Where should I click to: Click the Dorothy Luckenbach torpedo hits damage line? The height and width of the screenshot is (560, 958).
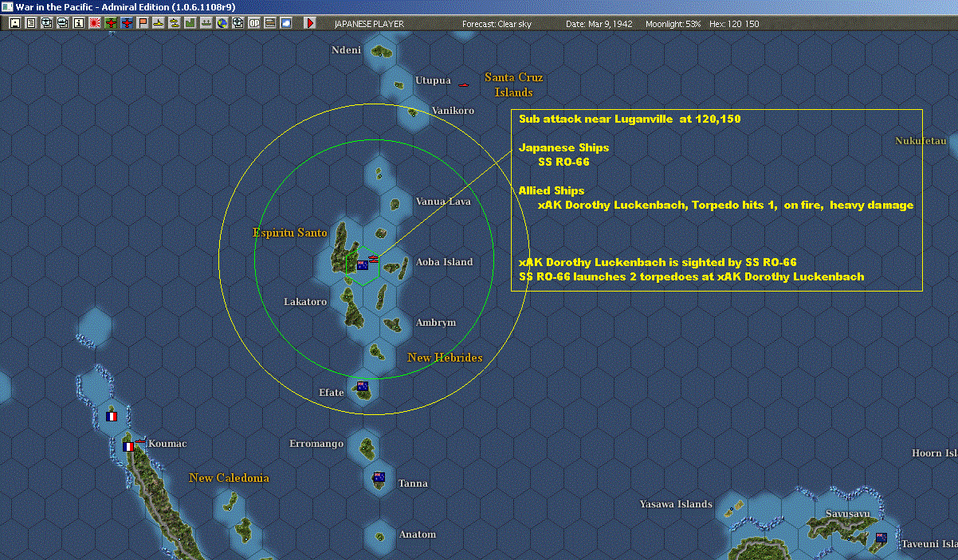726,205
